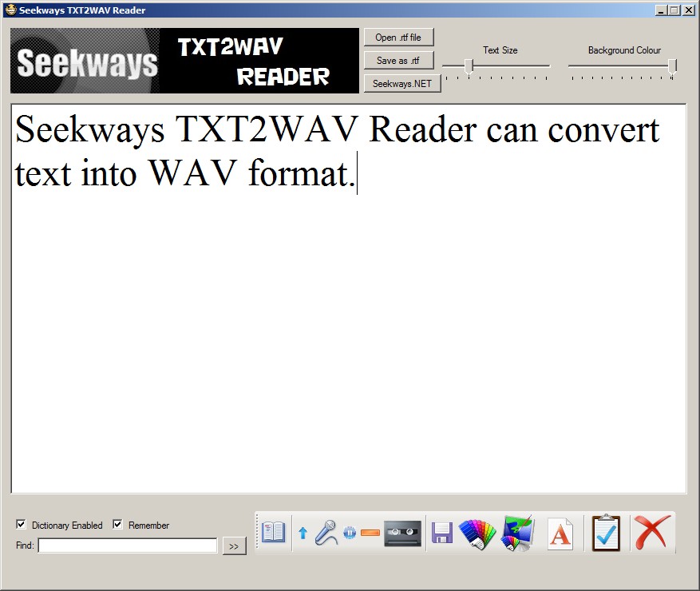Image resolution: width=700 pixels, height=591 pixels.
Task: Record to WAV with cassette tape icon
Action: 402,533
